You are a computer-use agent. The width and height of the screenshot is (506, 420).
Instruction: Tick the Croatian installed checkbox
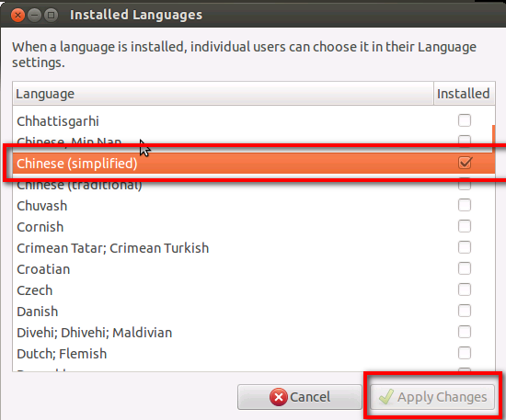click(x=465, y=268)
